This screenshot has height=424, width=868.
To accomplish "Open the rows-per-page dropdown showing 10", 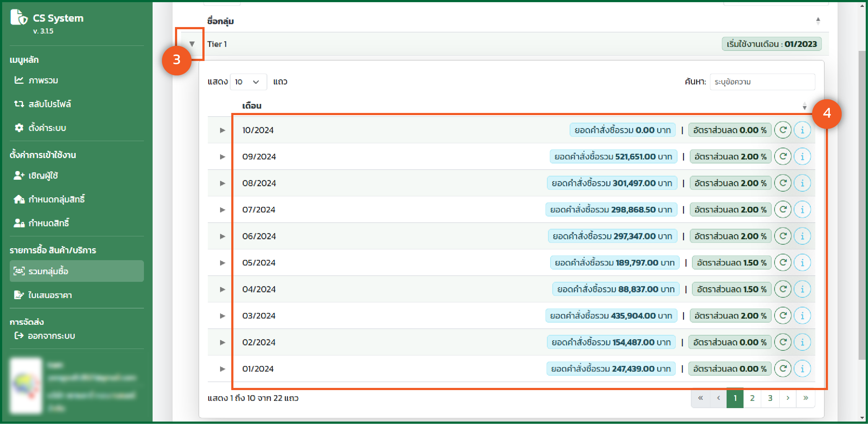I will coord(248,82).
